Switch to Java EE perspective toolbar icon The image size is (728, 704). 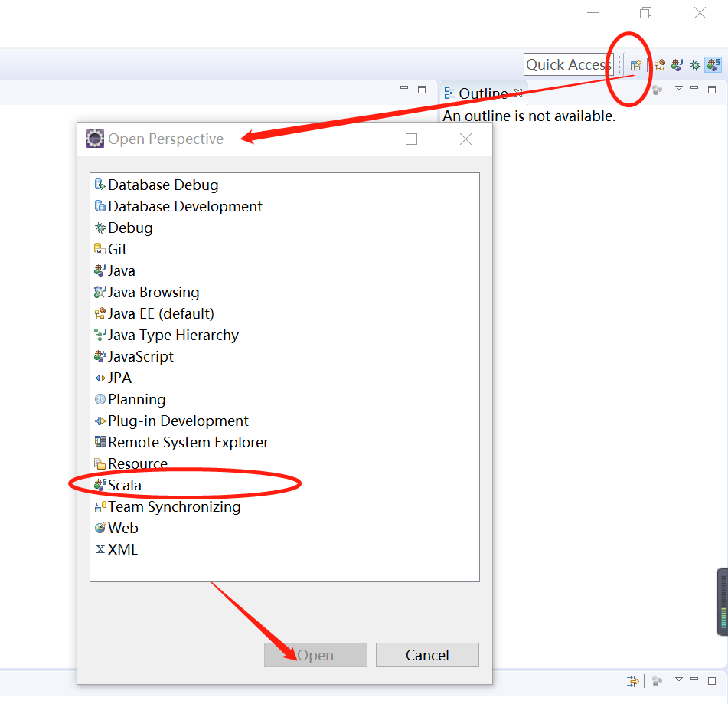(x=659, y=65)
